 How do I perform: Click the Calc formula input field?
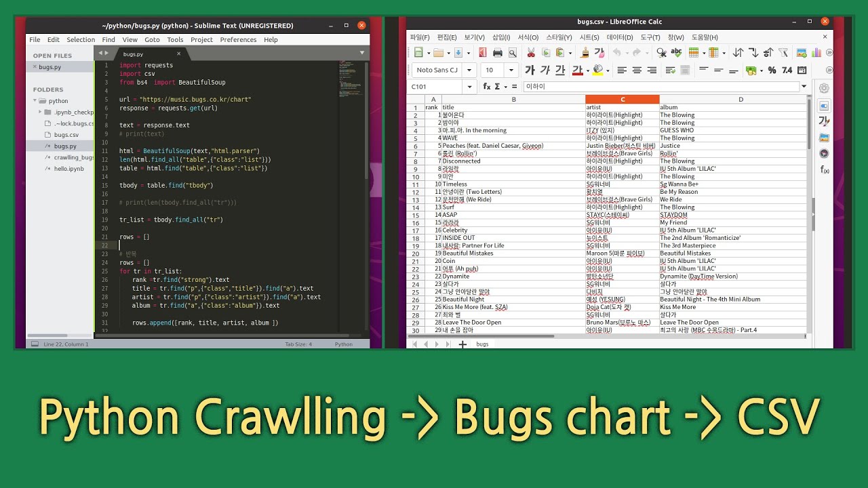pyautogui.click(x=660, y=87)
